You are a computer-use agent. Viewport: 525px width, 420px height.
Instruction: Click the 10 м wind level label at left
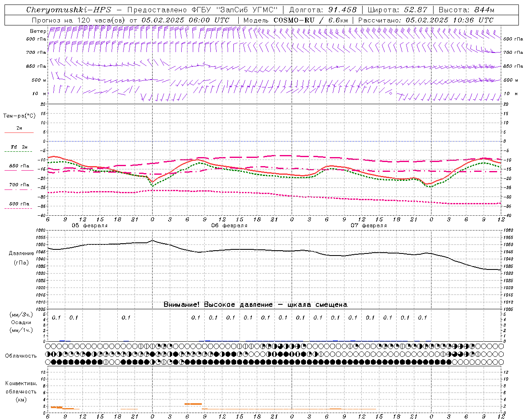(39, 94)
